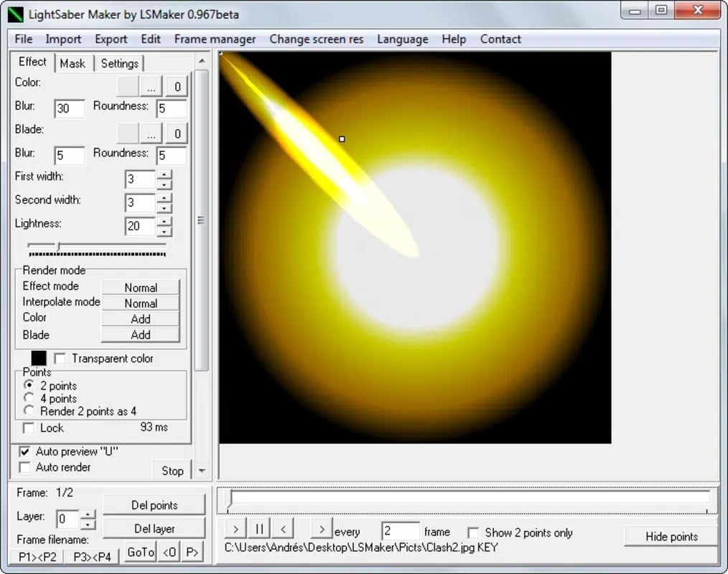Change Interpolate mode Normal button
This screenshot has height=574, width=728.
141,303
